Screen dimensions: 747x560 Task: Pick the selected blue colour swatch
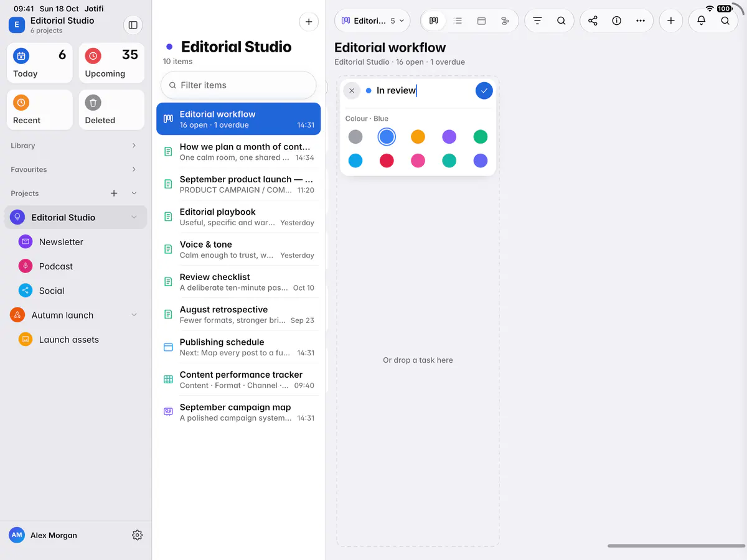click(387, 137)
